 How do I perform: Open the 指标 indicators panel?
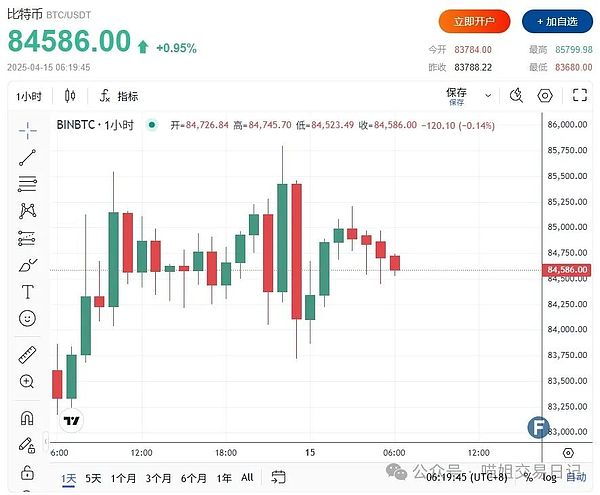click(x=119, y=96)
